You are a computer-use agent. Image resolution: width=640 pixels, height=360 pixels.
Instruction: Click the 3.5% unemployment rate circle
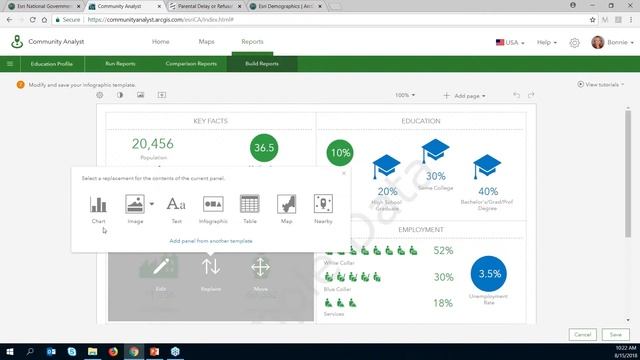click(x=489, y=274)
